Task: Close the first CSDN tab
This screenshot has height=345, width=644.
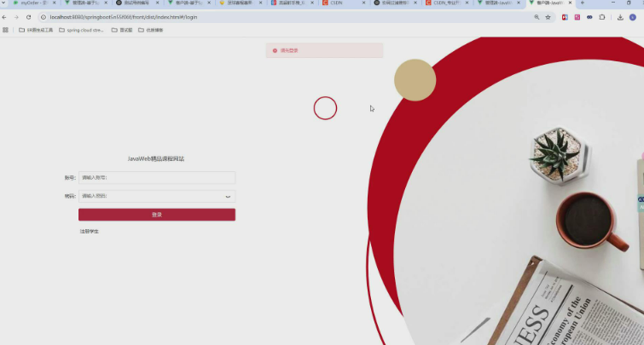Action: click(363, 3)
